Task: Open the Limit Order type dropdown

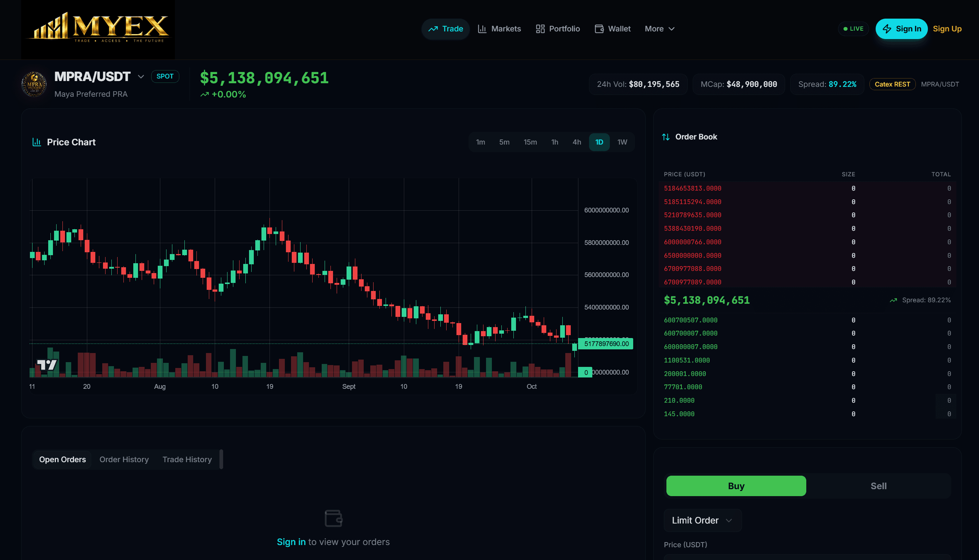Action: 703,520
